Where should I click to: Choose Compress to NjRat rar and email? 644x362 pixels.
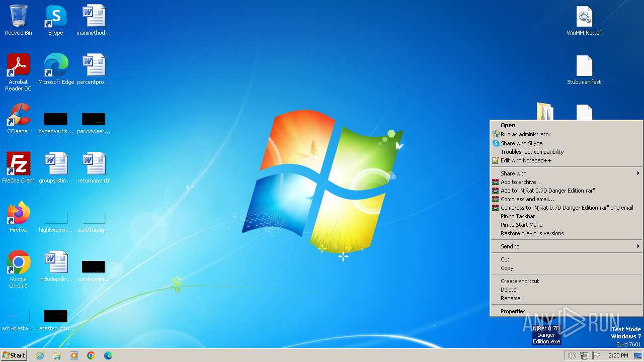pyautogui.click(x=566, y=208)
